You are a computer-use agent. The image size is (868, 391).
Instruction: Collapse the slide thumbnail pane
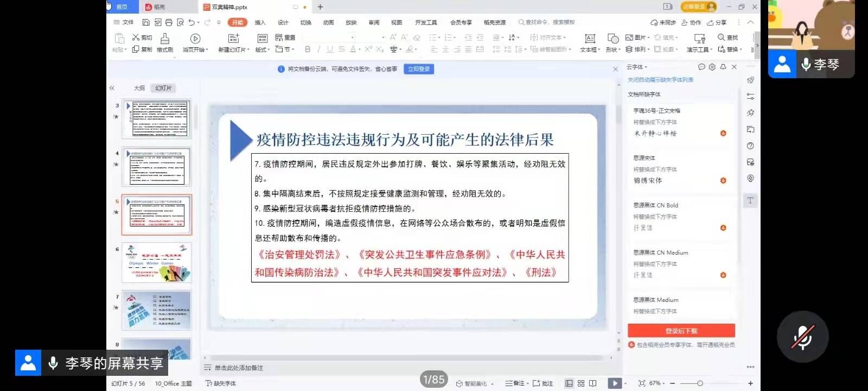112,88
